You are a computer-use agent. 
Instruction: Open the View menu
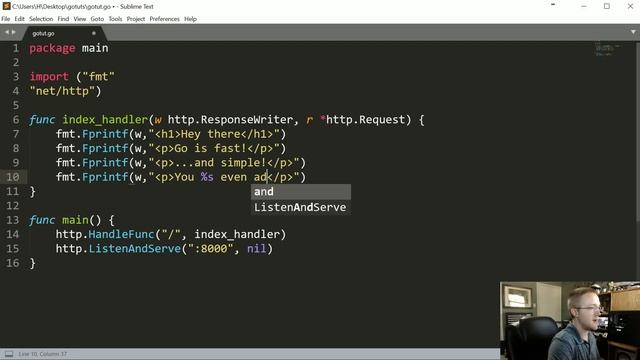point(80,19)
